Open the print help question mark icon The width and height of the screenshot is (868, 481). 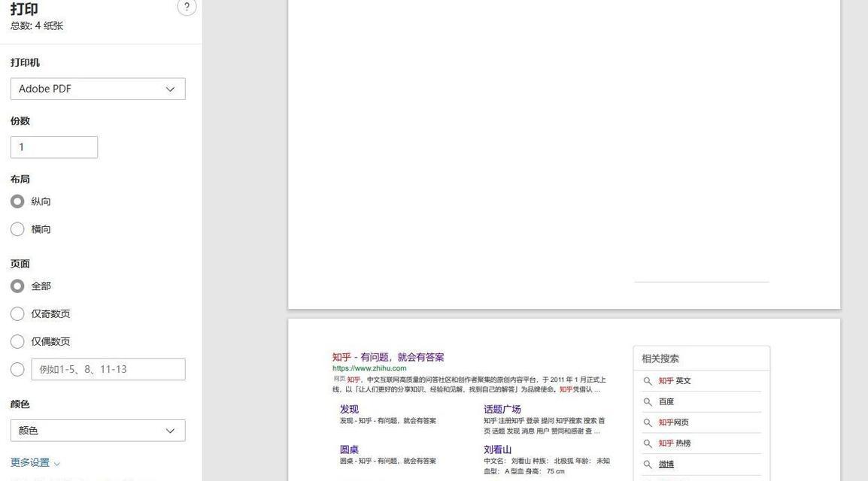click(x=187, y=8)
